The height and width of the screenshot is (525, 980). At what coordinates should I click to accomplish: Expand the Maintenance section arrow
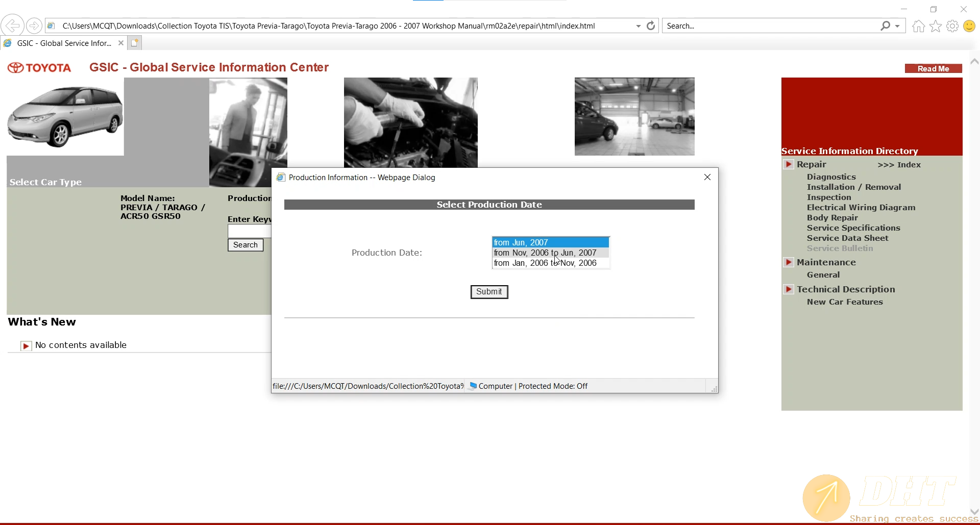(x=789, y=262)
